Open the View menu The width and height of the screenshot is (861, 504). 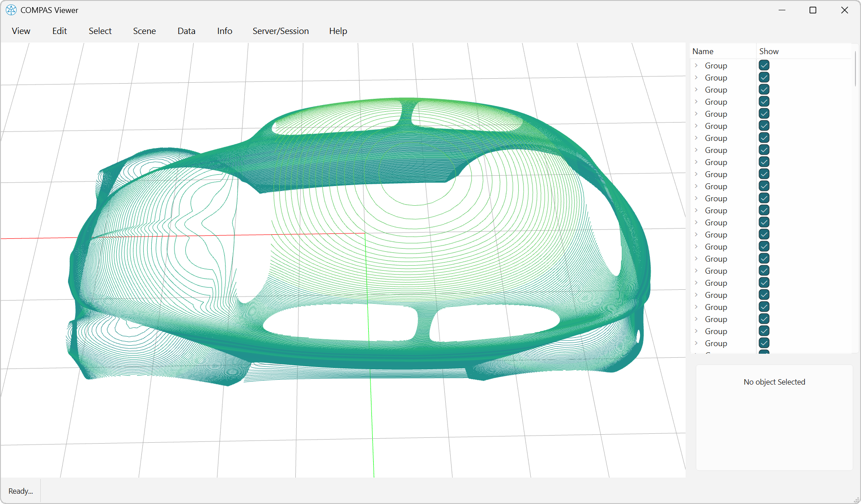[21, 31]
